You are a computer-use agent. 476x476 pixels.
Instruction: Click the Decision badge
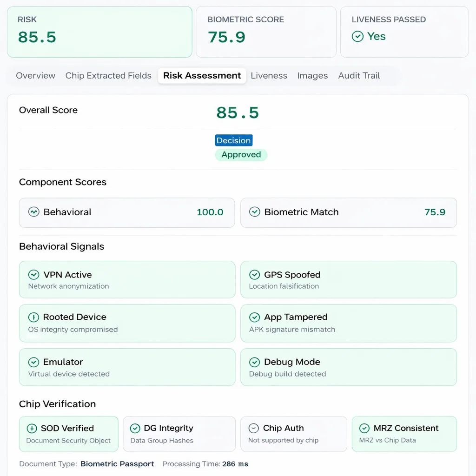point(234,140)
